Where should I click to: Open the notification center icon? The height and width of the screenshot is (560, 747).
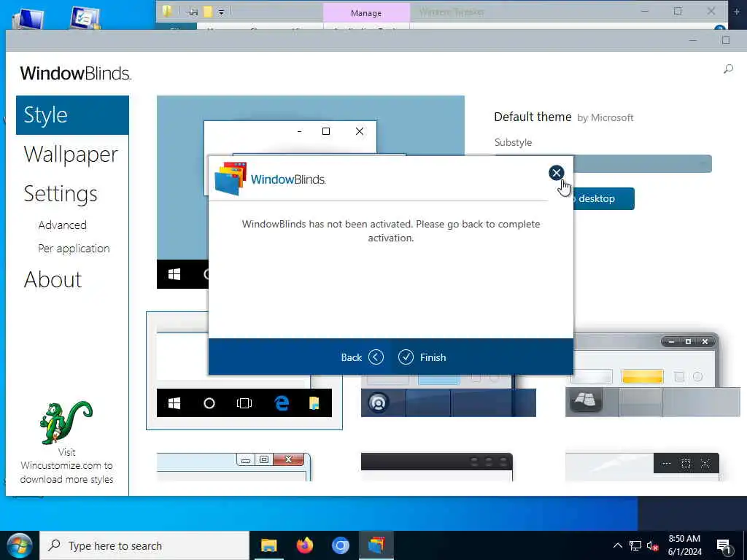coord(724,547)
